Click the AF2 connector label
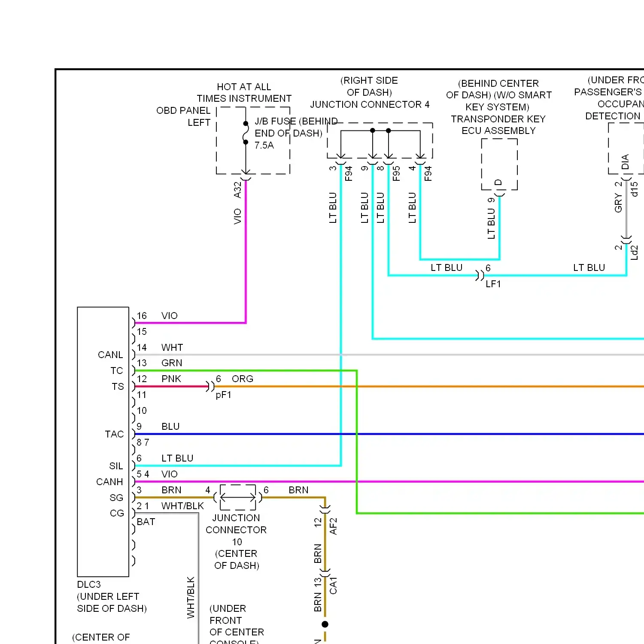644x644 pixels. click(x=333, y=526)
